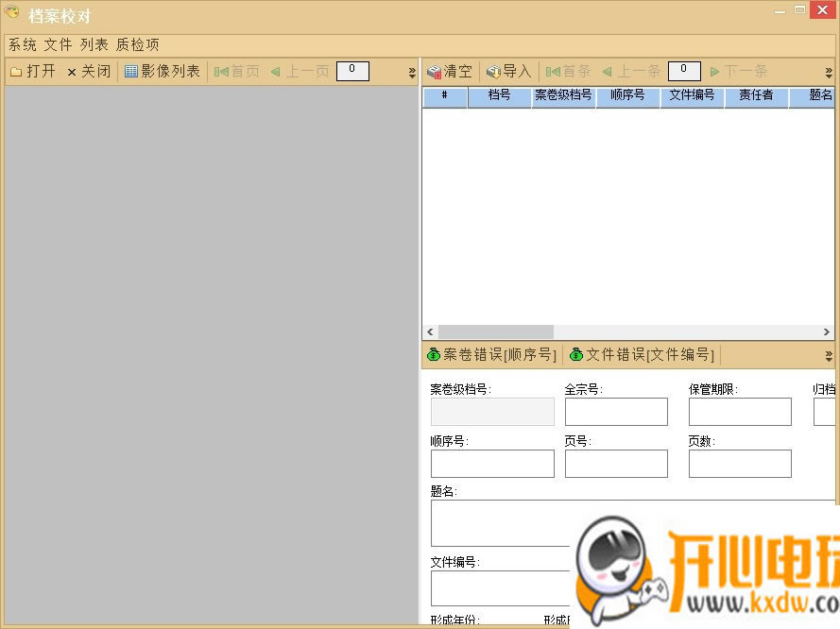This screenshot has height=629, width=840.
Task: Switch to 文件错误[文件编号] tab
Action: (x=642, y=354)
